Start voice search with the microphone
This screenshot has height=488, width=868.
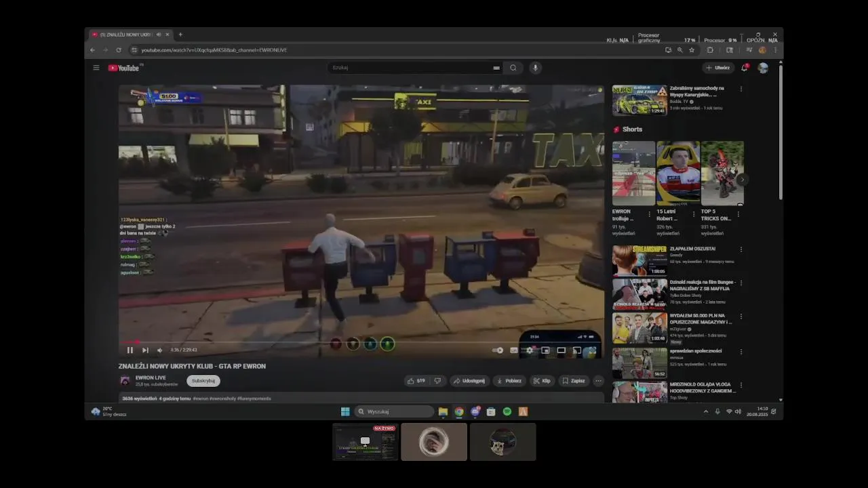(535, 68)
